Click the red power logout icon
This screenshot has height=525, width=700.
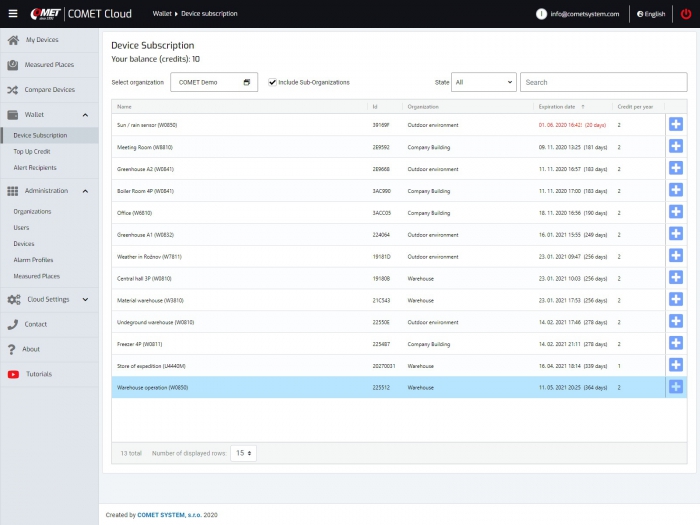click(x=685, y=14)
